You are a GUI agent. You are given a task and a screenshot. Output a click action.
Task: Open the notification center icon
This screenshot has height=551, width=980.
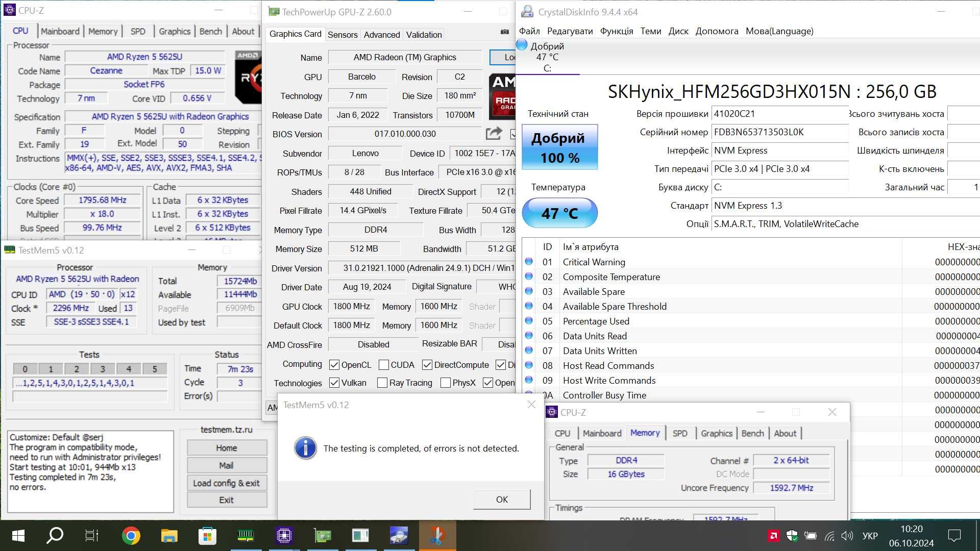click(954, 536)
